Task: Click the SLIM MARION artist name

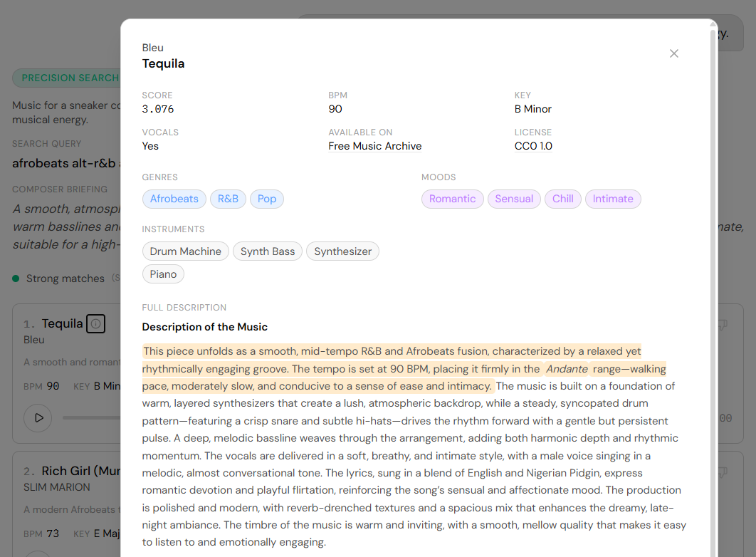Action: click(x=57, y=487)
